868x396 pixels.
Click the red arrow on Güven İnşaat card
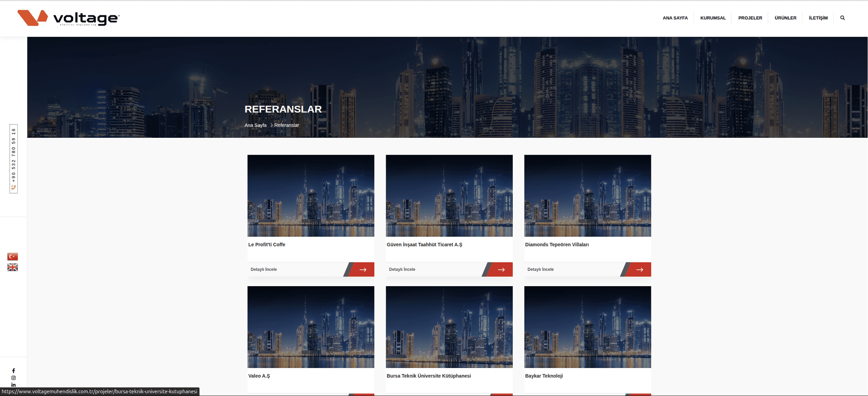pos(501,270)
